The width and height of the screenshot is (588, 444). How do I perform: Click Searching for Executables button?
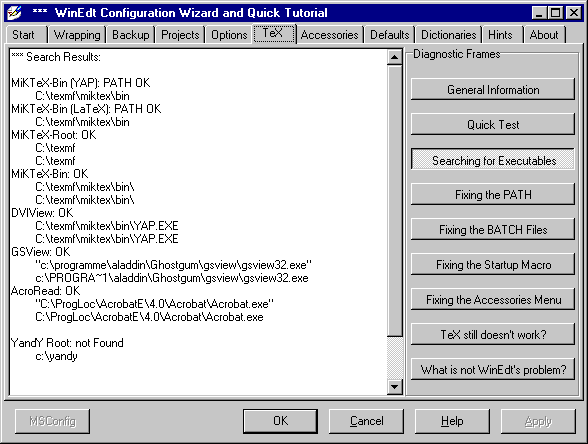pos(493,160)
